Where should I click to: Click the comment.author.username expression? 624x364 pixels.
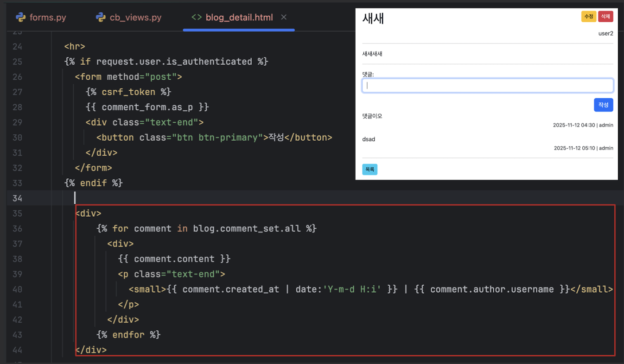(x=492, y=289)
